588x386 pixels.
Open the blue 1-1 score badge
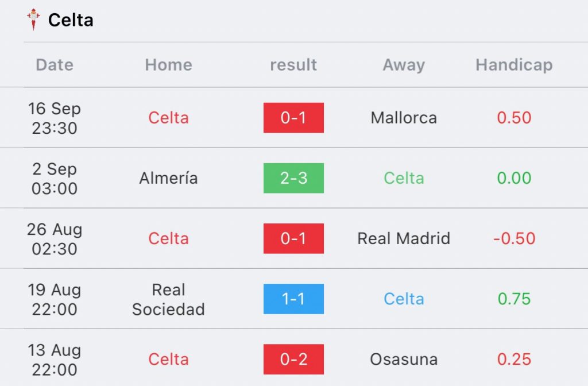pyautogui.click(x=293, y=299)
